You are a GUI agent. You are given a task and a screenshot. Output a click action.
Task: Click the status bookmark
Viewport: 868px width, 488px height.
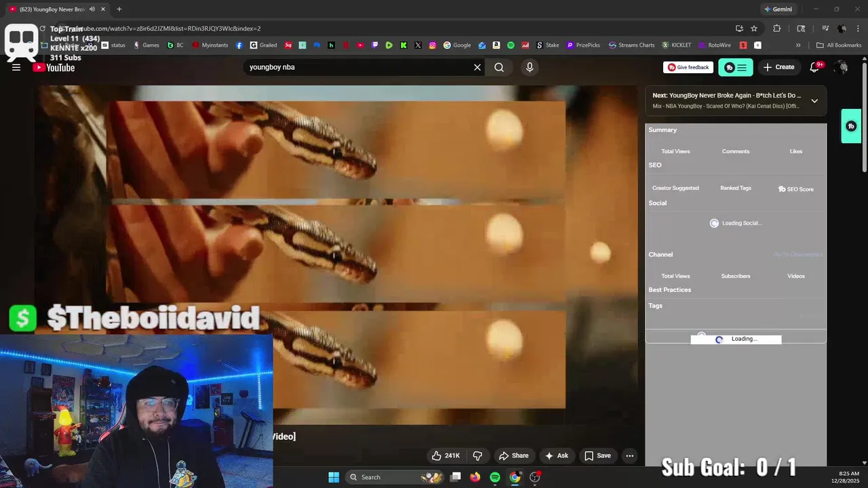coord(114,45)
